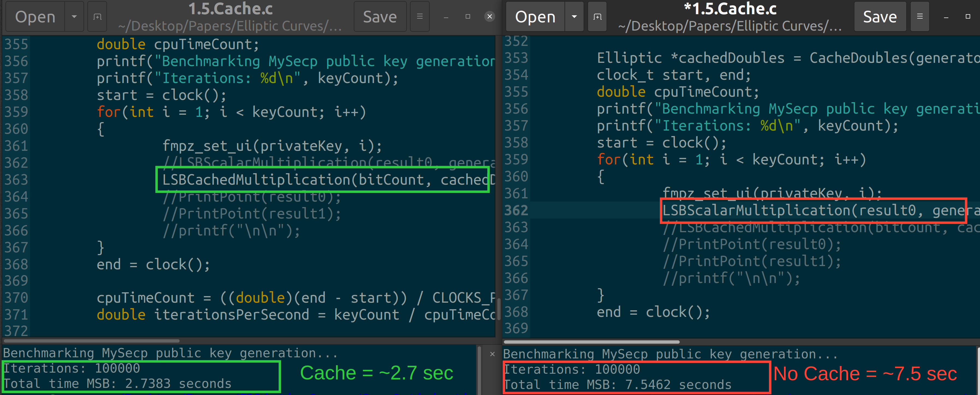Click the Open button in the right window
The width and height of the screenshot is (980, 395).
point(535,17)
